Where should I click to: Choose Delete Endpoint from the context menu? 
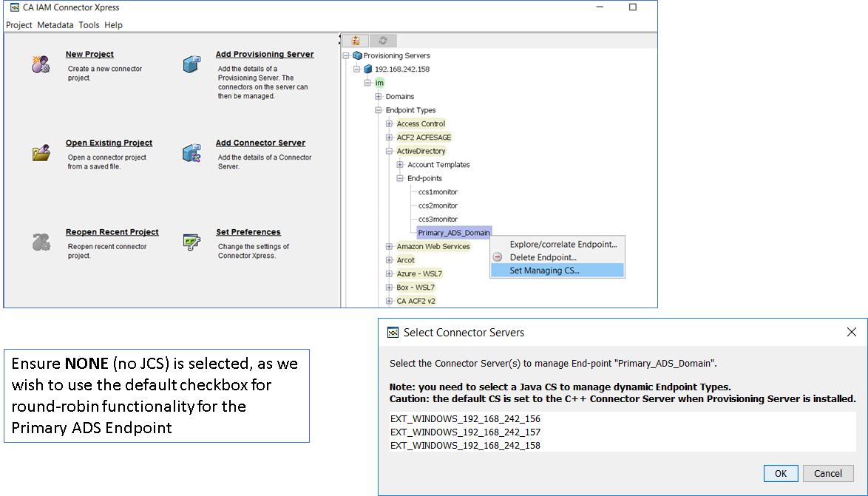click(557, 257)
